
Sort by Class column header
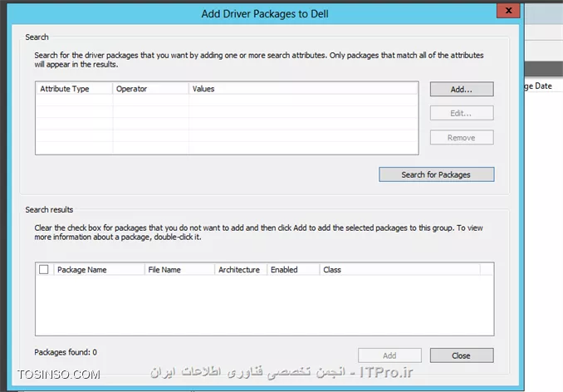click(399, 270)
